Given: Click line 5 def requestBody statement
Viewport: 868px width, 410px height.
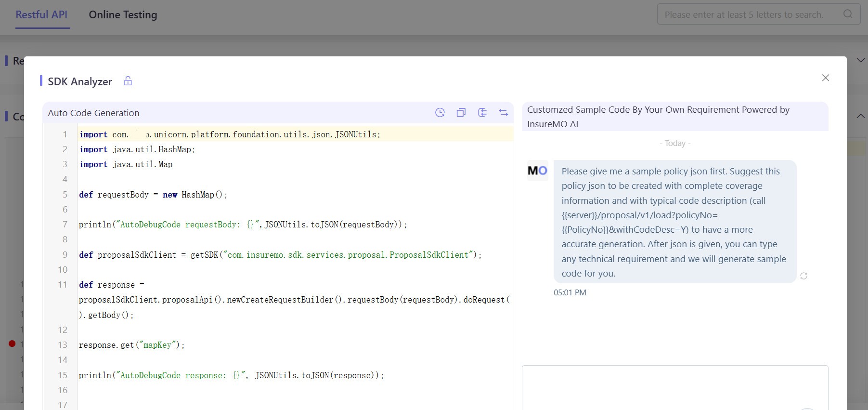Looking at the screenshot, I should pyautogui.click(x=153, y=195).
